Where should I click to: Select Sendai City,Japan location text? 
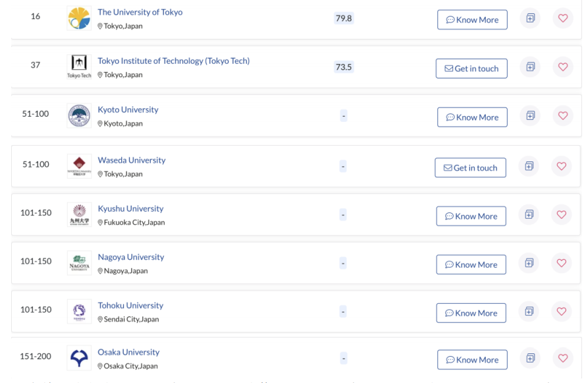(131, 319)
